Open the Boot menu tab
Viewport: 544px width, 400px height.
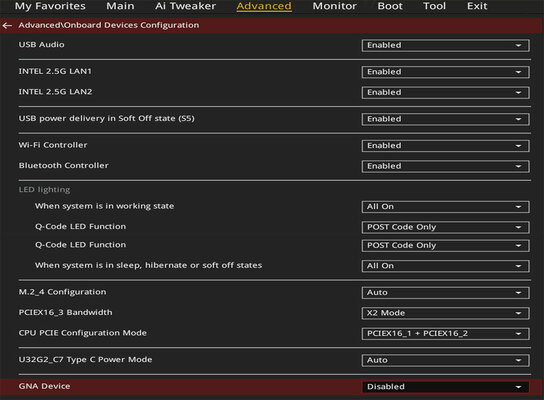coord(390,6)
